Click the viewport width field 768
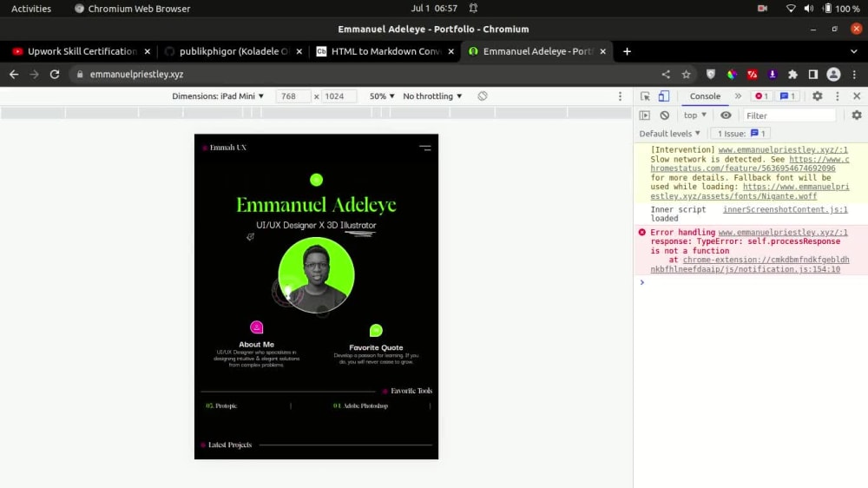 293,96
